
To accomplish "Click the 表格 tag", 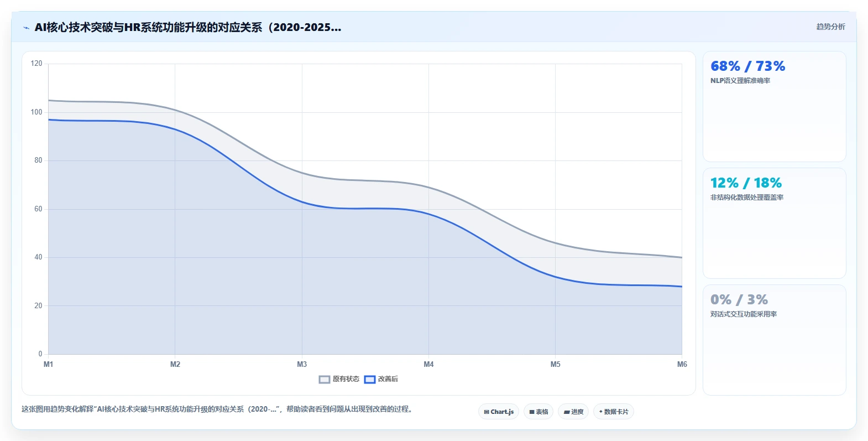I will click(538, 412).
